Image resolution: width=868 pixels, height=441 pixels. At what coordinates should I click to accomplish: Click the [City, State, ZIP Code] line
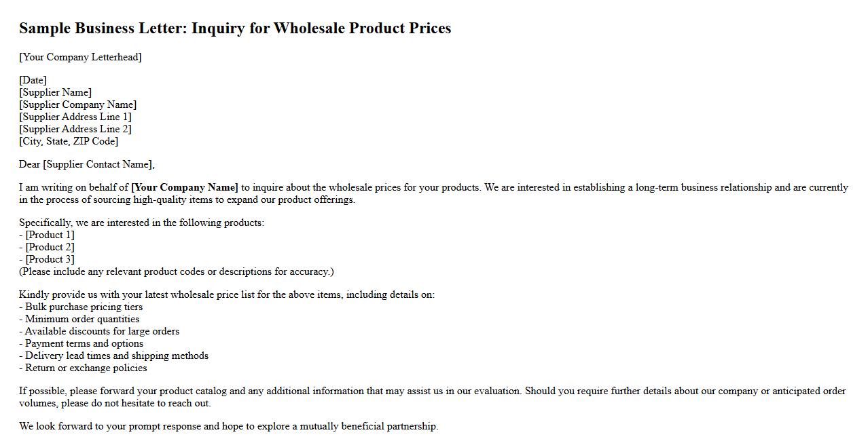tap(69, 141)
